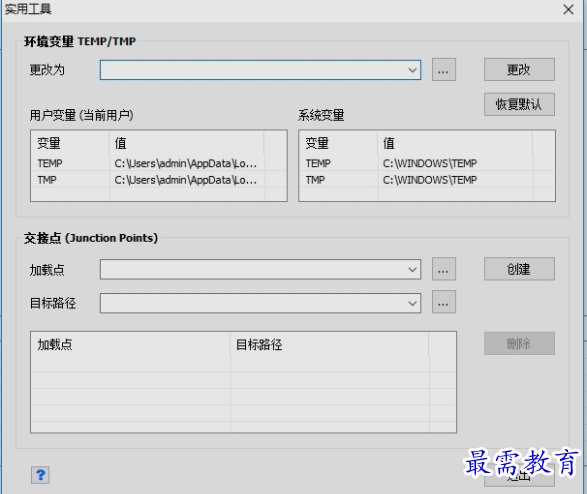The image size is (587, 494).
Task: Click the 创建 button
Action: pos(519,269)
